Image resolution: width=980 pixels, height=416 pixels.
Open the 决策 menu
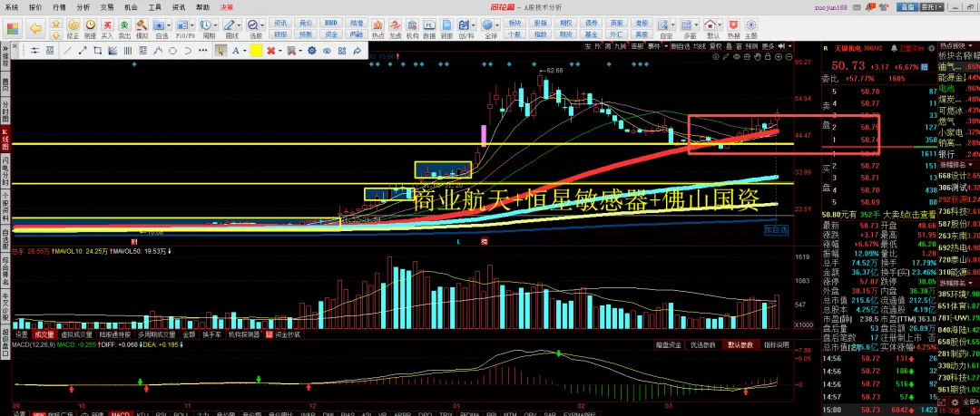[227, 7]
